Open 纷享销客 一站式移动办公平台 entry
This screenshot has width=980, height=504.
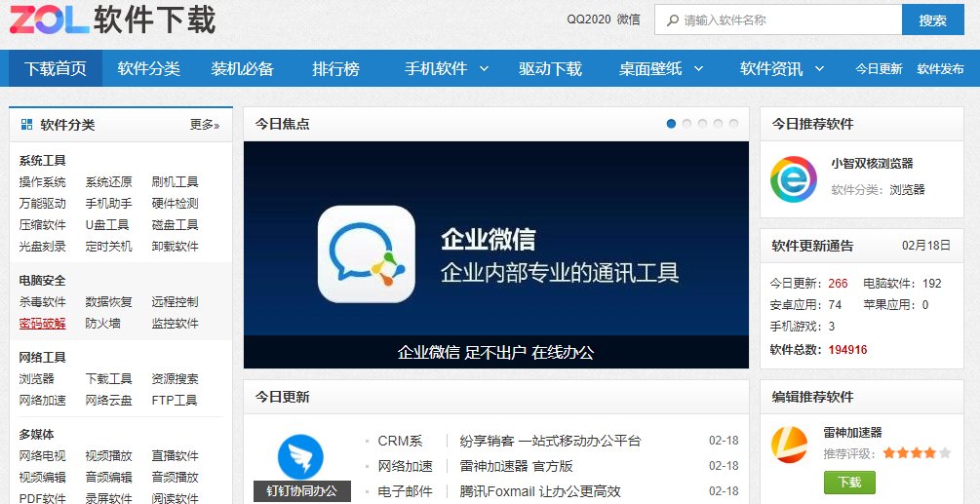pos(551,441)
